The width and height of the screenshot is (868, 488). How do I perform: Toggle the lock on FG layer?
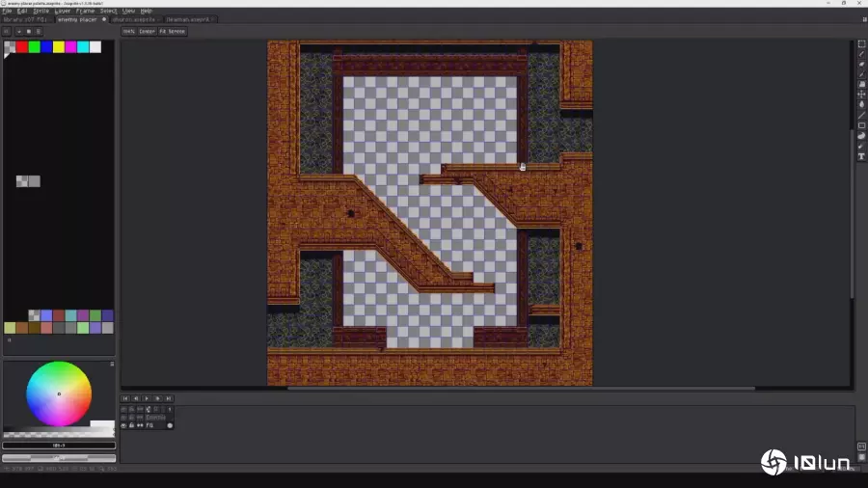pyautogui.click(x=131, y=425)
